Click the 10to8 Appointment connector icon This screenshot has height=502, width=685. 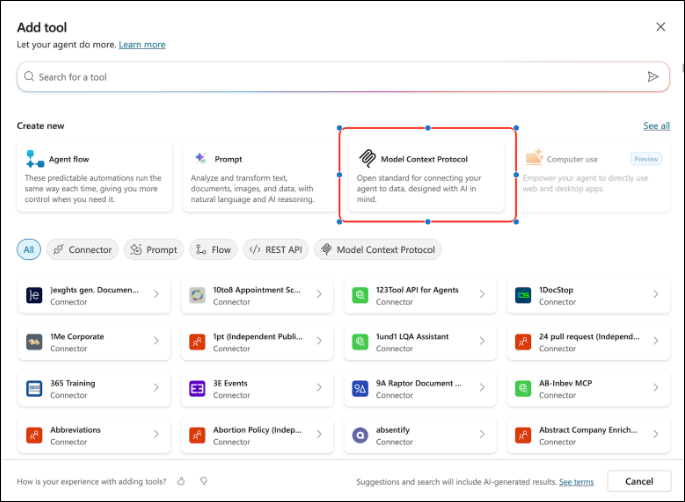[197, 295]
